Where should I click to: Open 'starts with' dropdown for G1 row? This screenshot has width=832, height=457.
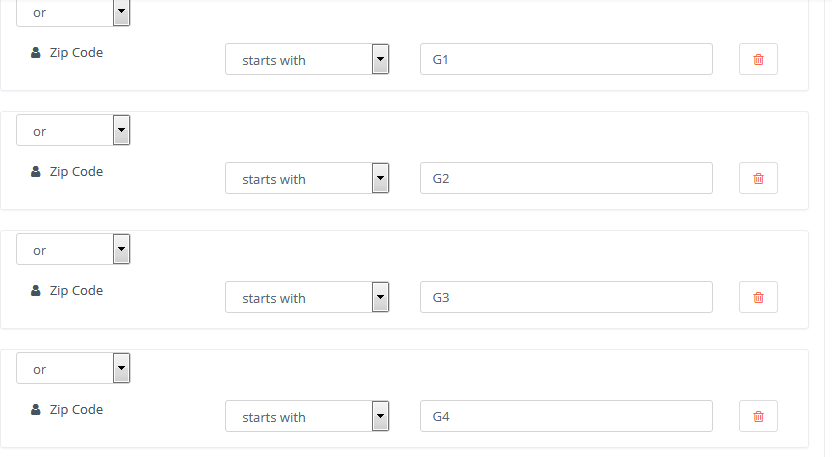307,59
